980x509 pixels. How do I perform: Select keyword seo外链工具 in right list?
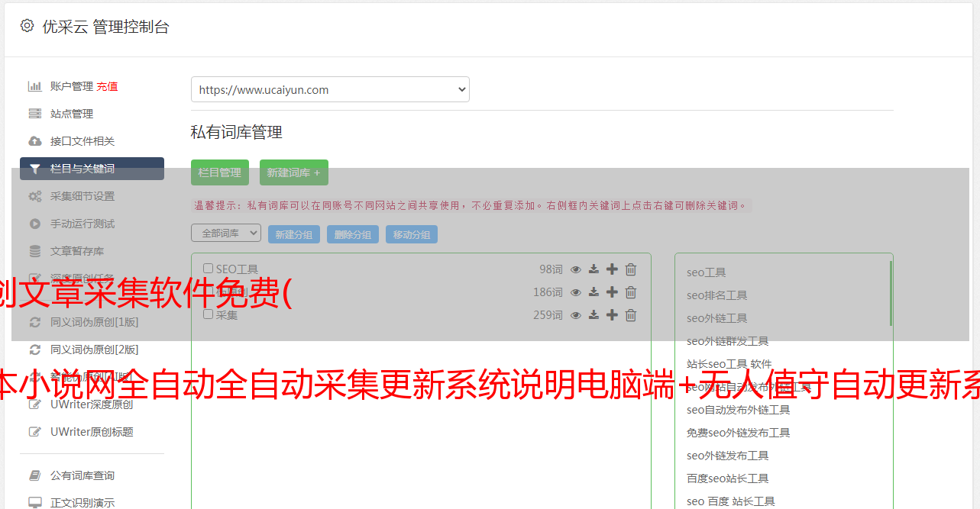(717, 318)
